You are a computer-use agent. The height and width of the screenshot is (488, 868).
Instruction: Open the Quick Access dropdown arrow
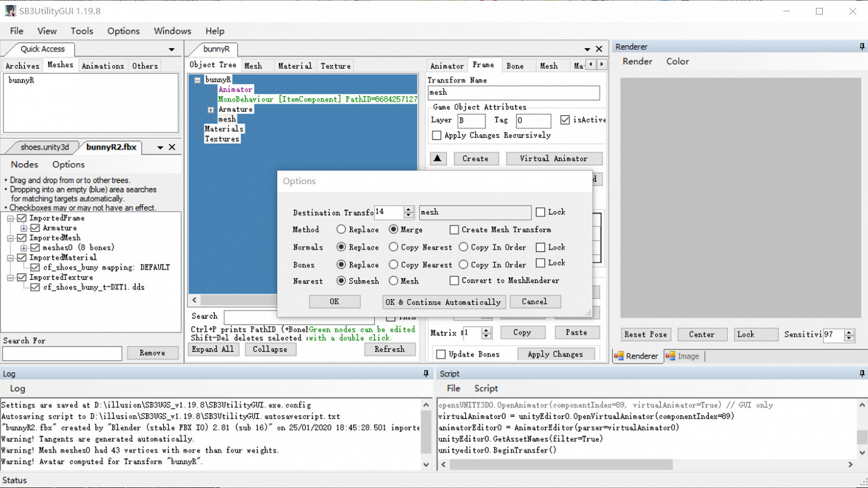click(171, 50)
